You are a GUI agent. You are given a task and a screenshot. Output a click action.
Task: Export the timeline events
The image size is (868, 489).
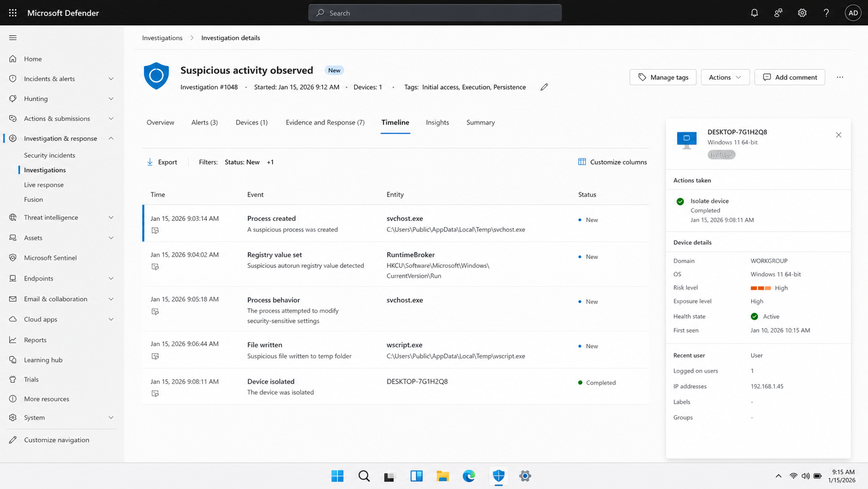point(162,162)
